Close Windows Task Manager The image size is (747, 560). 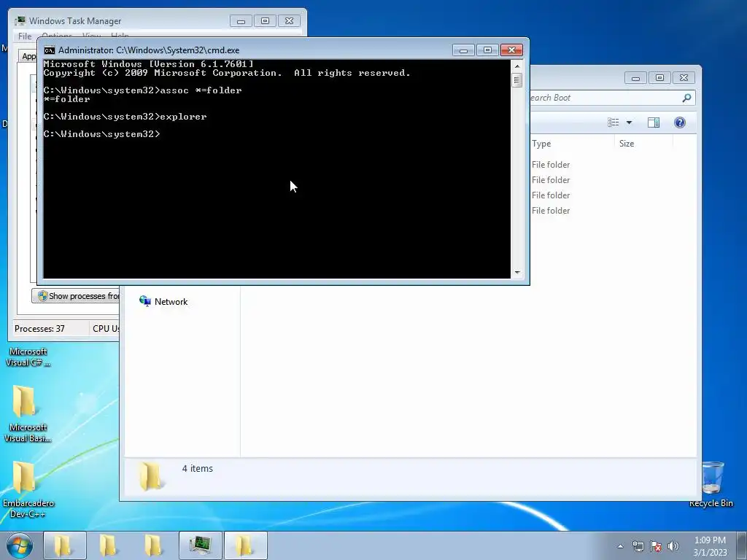pos(289,21)
